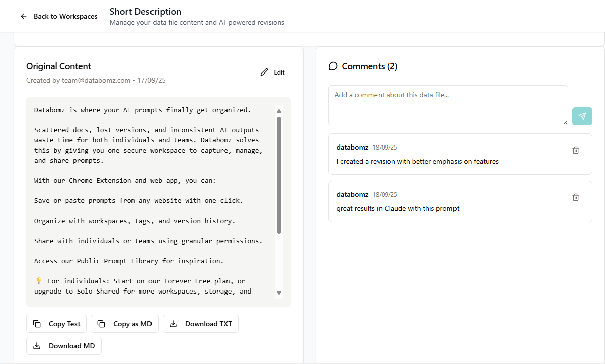Focus the 'Add a comment' text field
The image size is (605, 364).
tap(447, 105)
